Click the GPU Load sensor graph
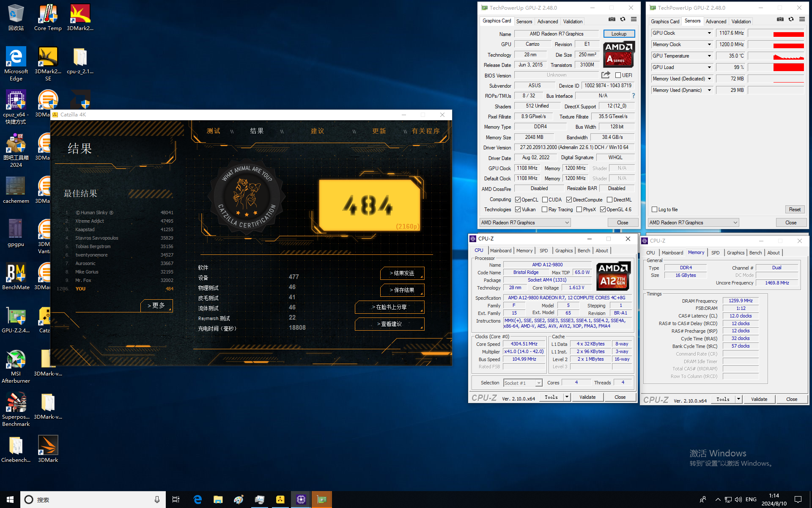812x508 pixels. pyautogui.click(x=776, y=67)
